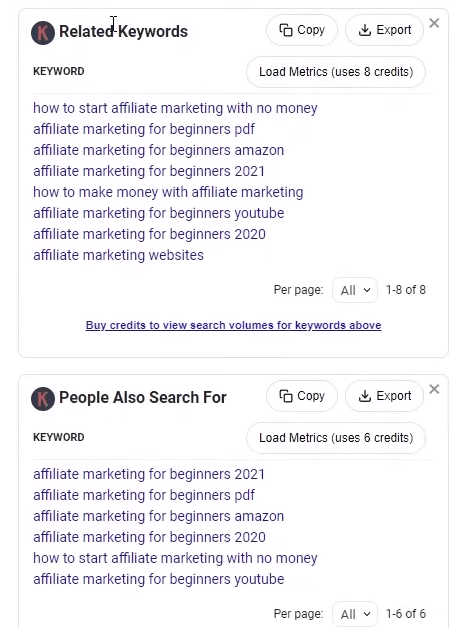Viewport: 460px width, 628px height.
Task: Copy the Related Keywords list
Action: coord(302,30)
